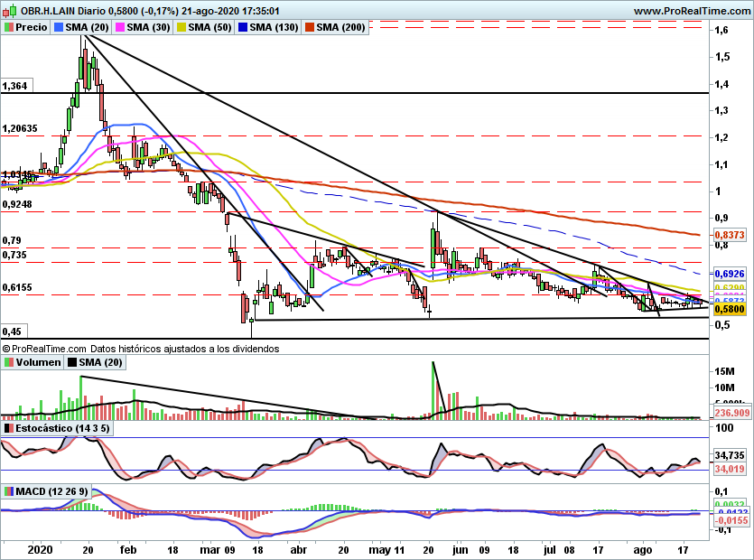Viewport: 754px width, 560px height.
Task: Click the 0,6926 SMA 130 value tag
Action: pos(730,274)
